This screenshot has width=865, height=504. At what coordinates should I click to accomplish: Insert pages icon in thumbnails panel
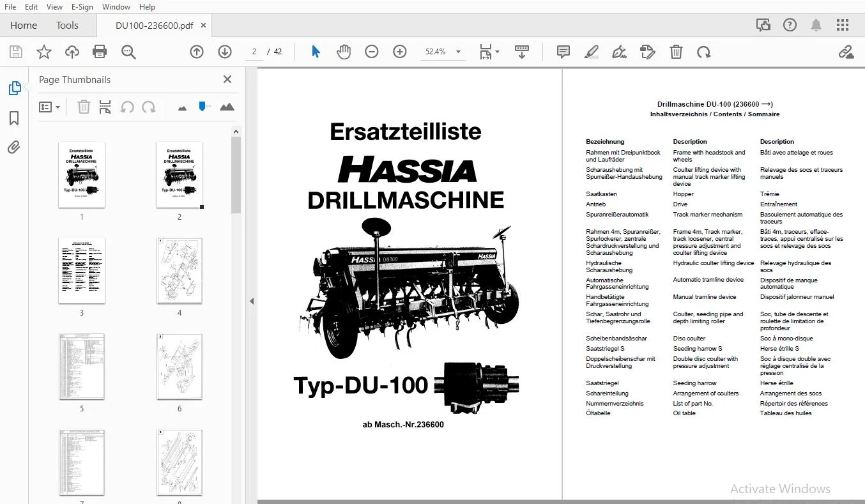coord(105,107)
